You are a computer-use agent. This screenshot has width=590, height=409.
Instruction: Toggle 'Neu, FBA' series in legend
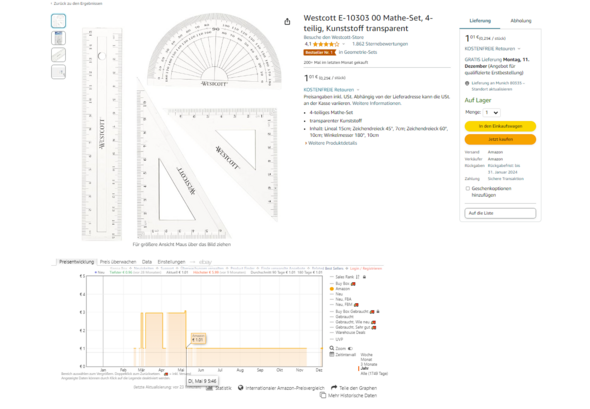coord(341,300)
